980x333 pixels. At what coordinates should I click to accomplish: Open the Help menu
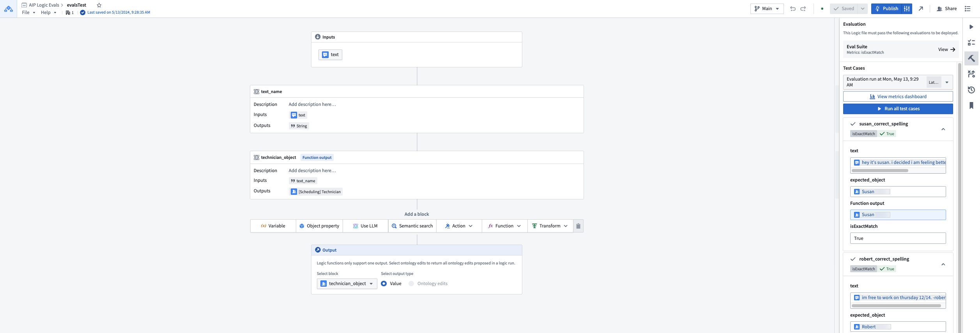[48, 12]
